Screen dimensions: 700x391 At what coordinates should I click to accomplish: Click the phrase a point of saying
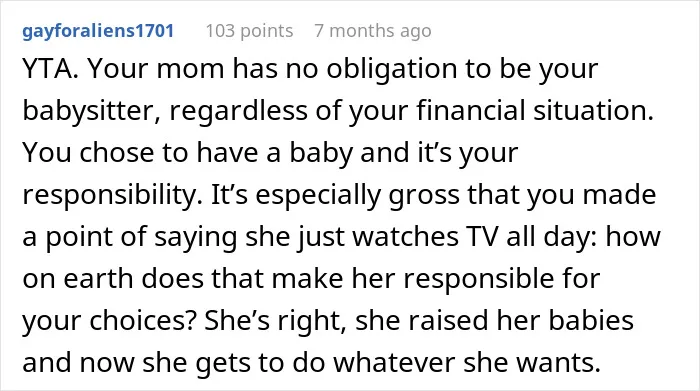pos(129,237)
